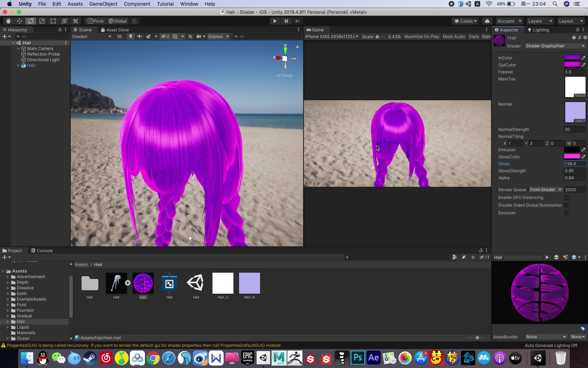Open the GameObject menu
588x368 pixels.
click(103, 4)
